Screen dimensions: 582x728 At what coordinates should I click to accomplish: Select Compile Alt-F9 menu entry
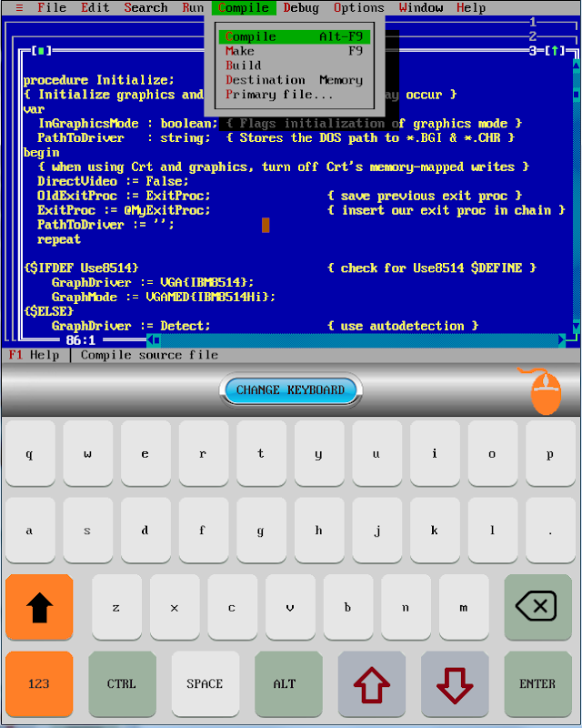pyautogui.click(x=295, y=36)
